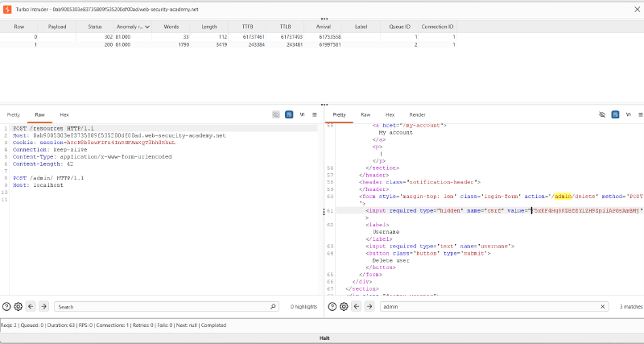Click the Delete user button text
This screenshot has width=644, height=344.
click(x=390, y=260)
